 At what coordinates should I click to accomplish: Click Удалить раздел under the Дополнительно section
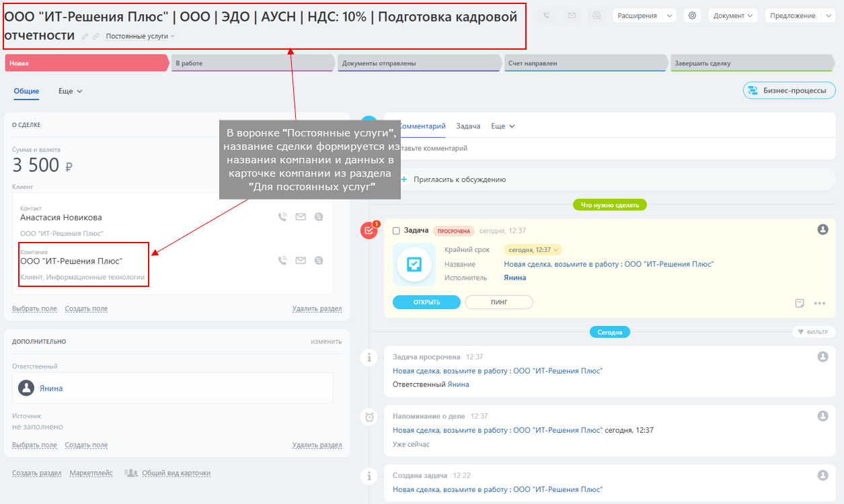[x=317, y=445]
